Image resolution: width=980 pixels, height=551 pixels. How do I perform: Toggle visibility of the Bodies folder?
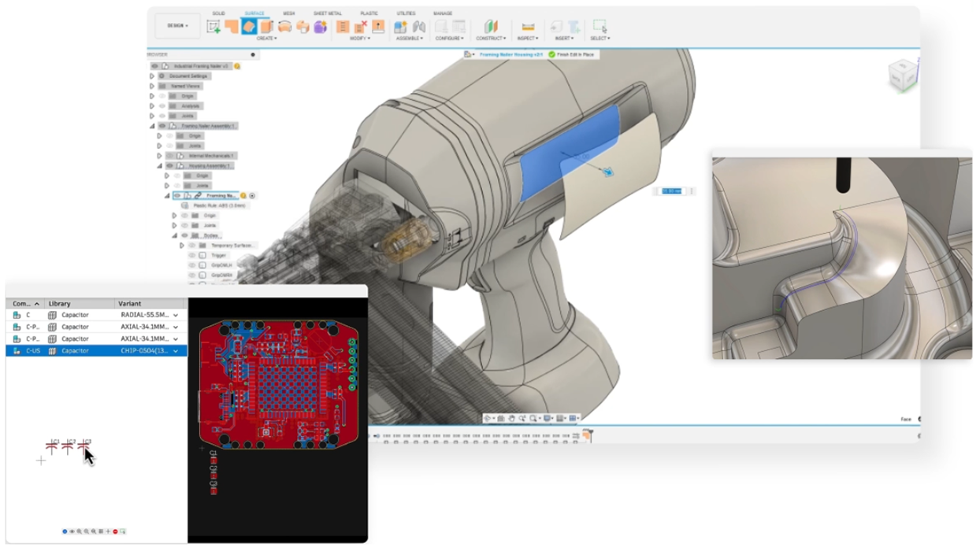(x=184, y=235)
